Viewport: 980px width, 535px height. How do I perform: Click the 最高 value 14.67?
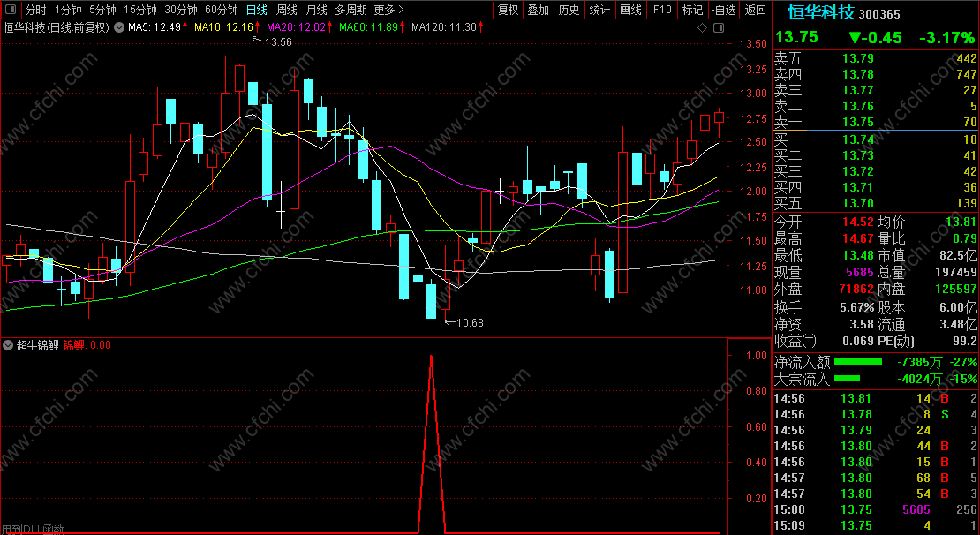(858, 238)
